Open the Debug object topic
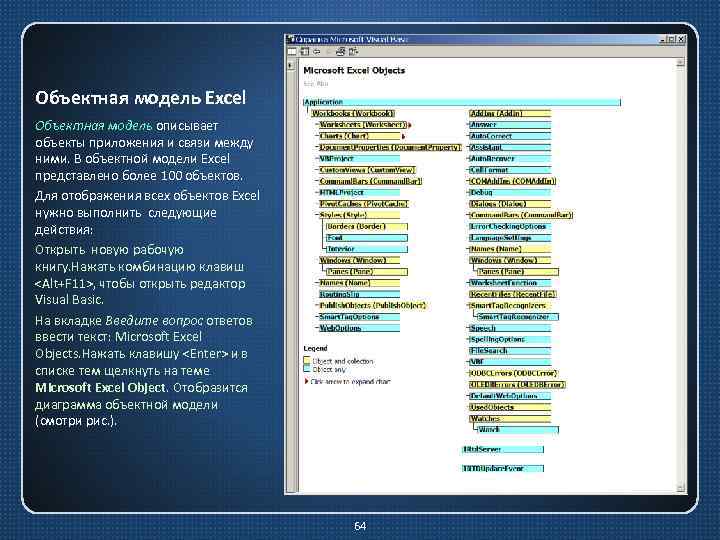 [510, 192]
